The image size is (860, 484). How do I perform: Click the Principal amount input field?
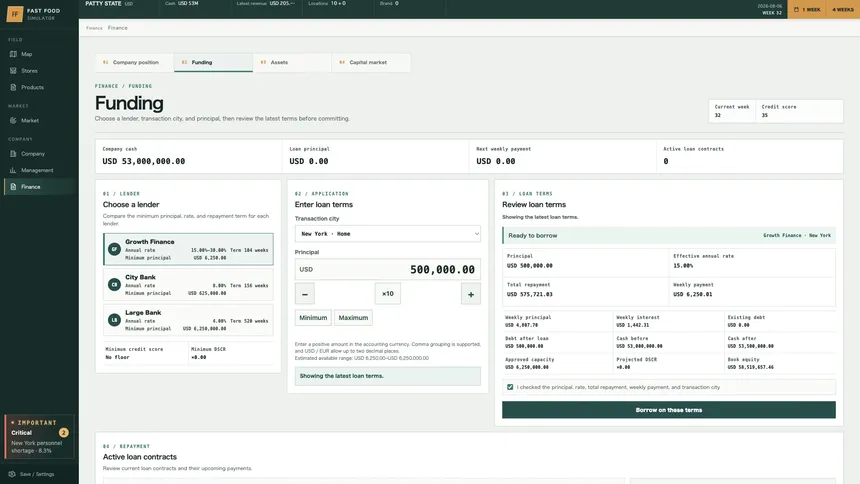pyautogui.click(x=387, y=269)
